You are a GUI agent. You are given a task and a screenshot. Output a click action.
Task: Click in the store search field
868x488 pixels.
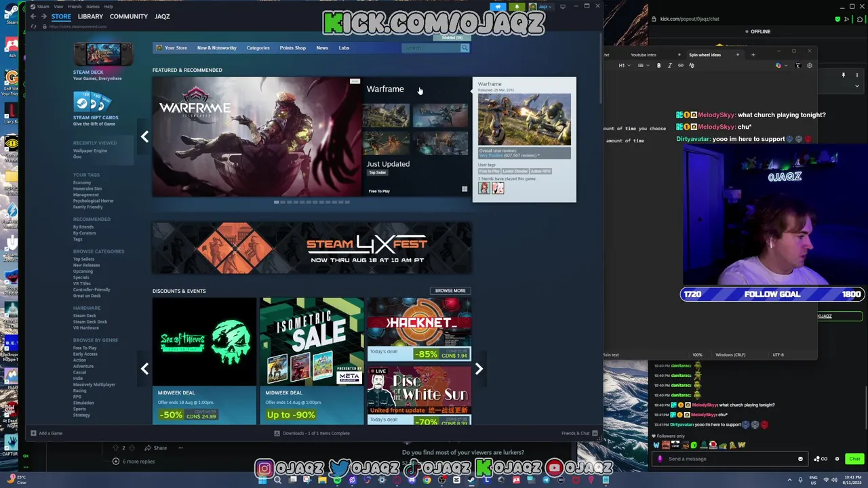click(x=431, y=48)
